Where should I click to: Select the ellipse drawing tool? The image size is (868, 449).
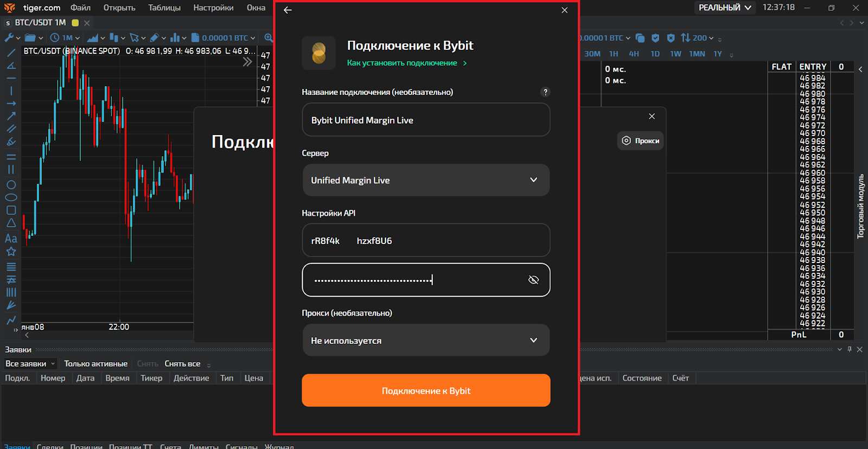(x=11, y=197)
